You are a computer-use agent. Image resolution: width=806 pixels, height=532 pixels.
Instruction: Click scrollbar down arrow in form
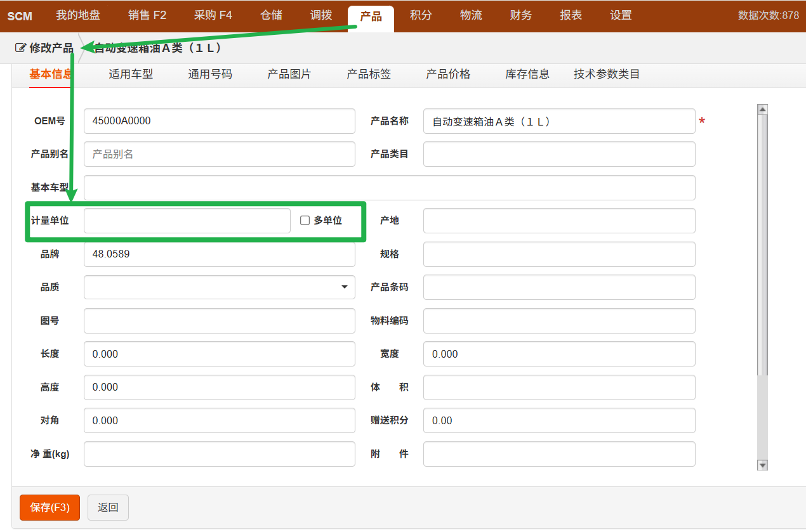click(763, 465)
